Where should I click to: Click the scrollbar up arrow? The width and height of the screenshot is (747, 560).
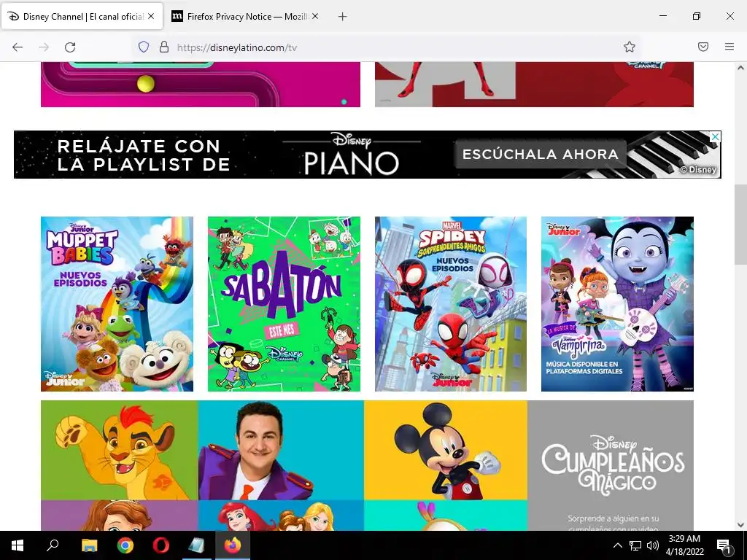(x=740, y=68)
